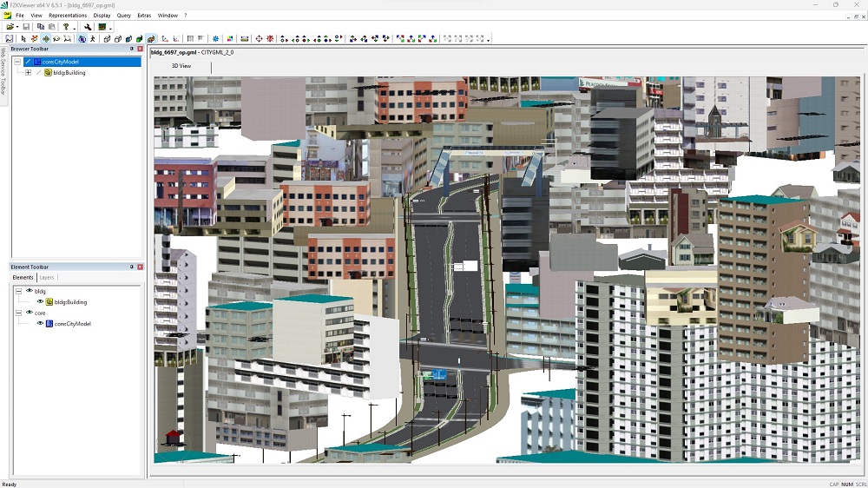
Task: Toggle visibility eye of bldg group
Action: click(30, 290)
